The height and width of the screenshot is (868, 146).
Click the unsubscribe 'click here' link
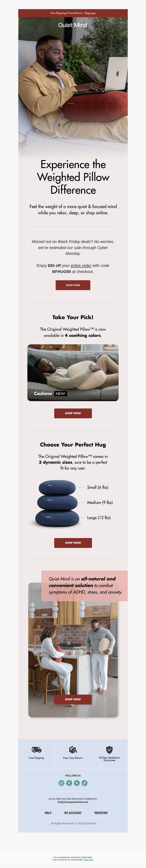click(x=89, y=860)
